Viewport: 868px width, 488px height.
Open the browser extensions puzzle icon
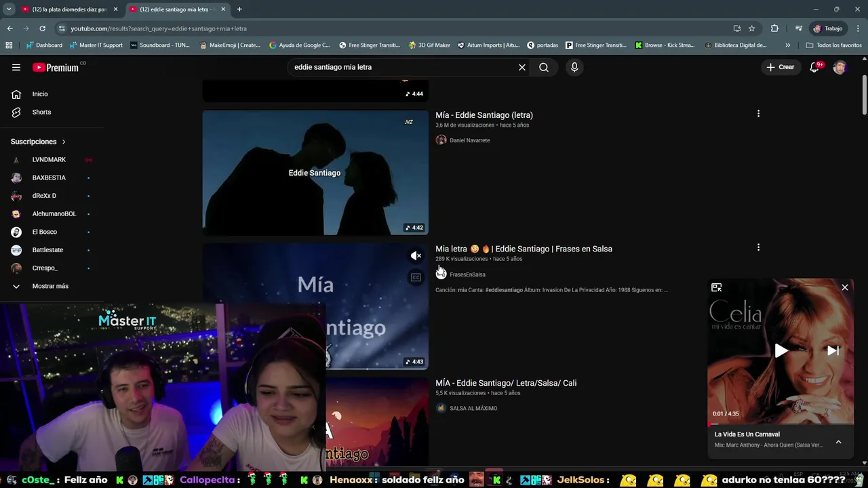[774, 28]
